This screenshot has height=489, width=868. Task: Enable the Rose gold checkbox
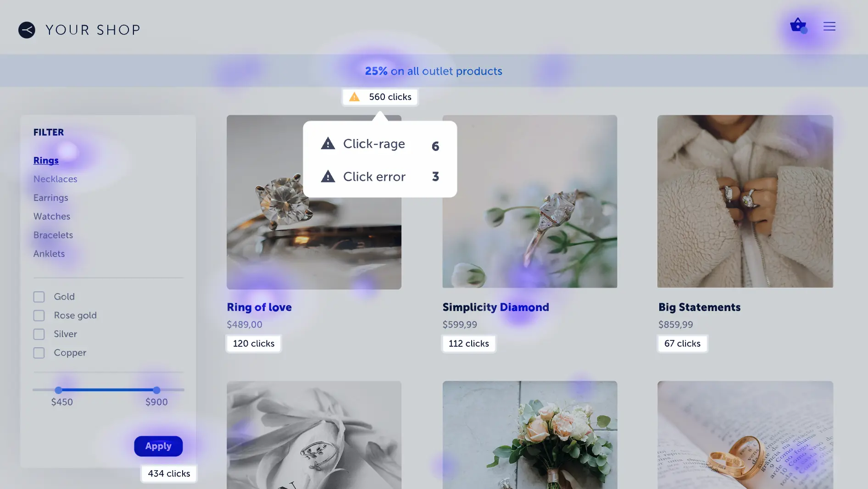coord(39,316)
